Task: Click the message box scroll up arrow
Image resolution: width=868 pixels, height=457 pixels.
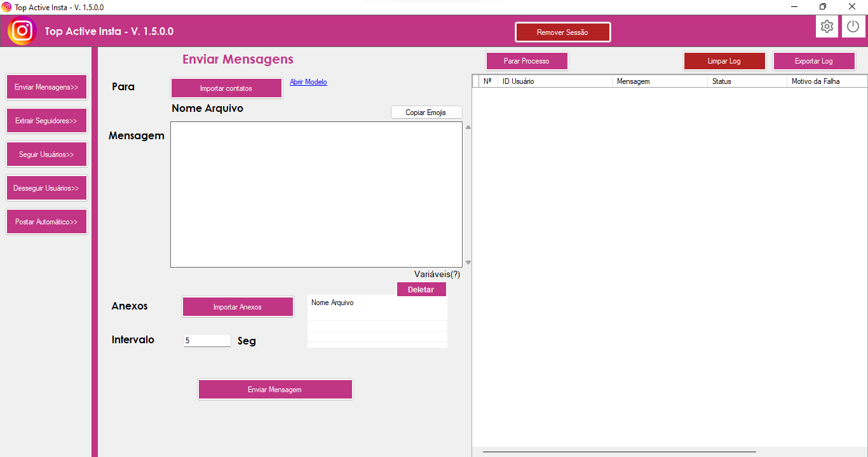Action: pos(468,127)
